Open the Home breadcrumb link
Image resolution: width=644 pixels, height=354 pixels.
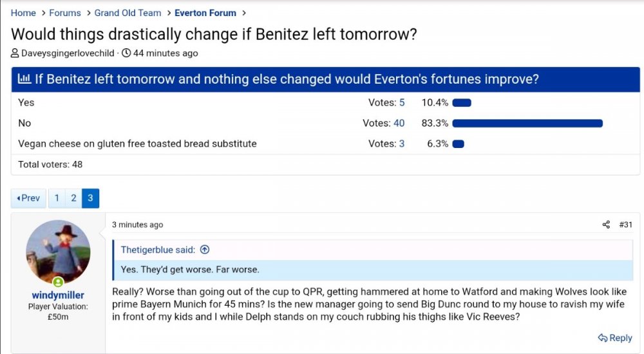tap(23, 13)
